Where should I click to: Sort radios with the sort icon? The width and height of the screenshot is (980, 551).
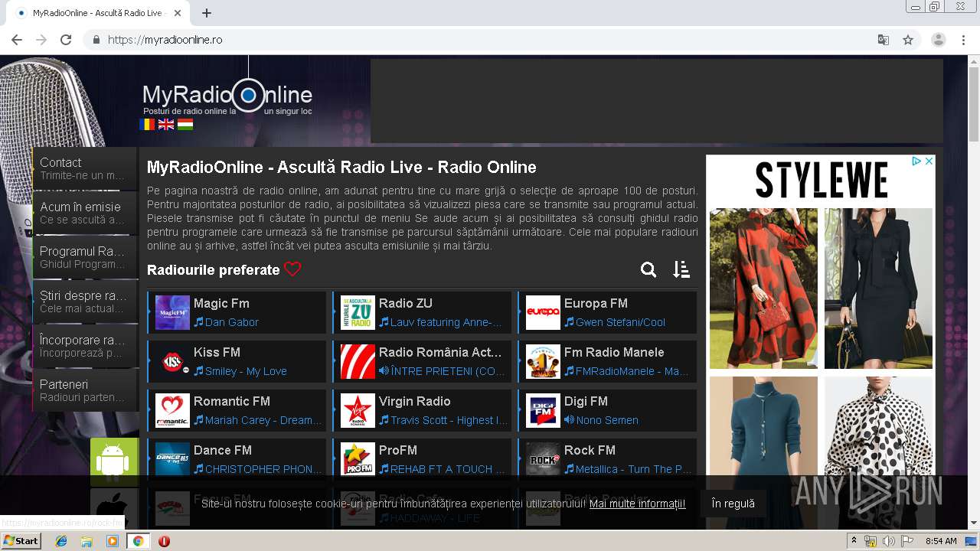click(681, 269)
